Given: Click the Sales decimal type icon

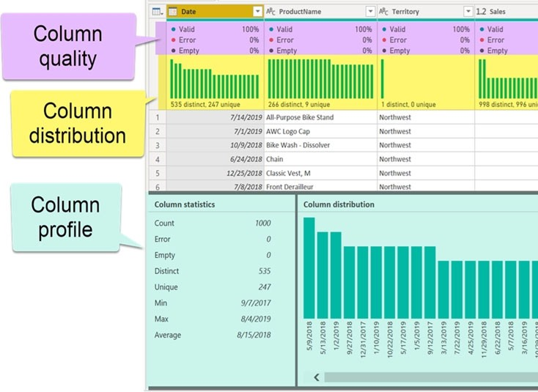Looking at the screenshot, I should [482, 11].
